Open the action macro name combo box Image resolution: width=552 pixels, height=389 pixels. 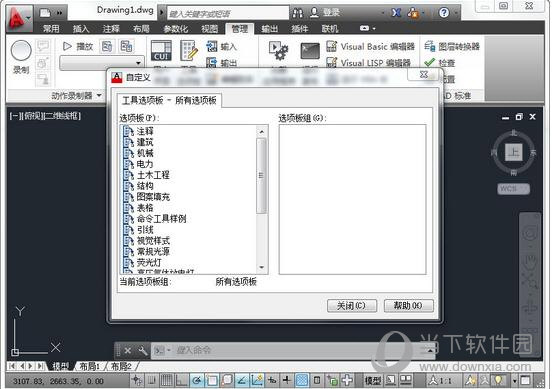102,63
